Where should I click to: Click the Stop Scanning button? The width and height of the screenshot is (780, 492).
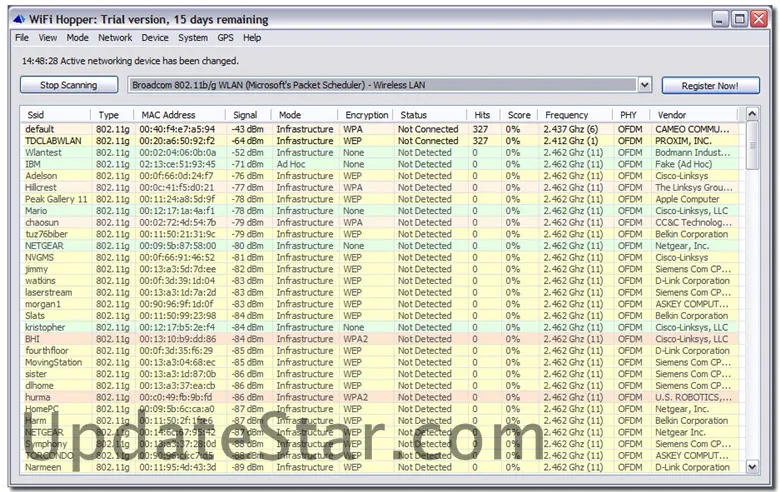[x=69, y=85]
